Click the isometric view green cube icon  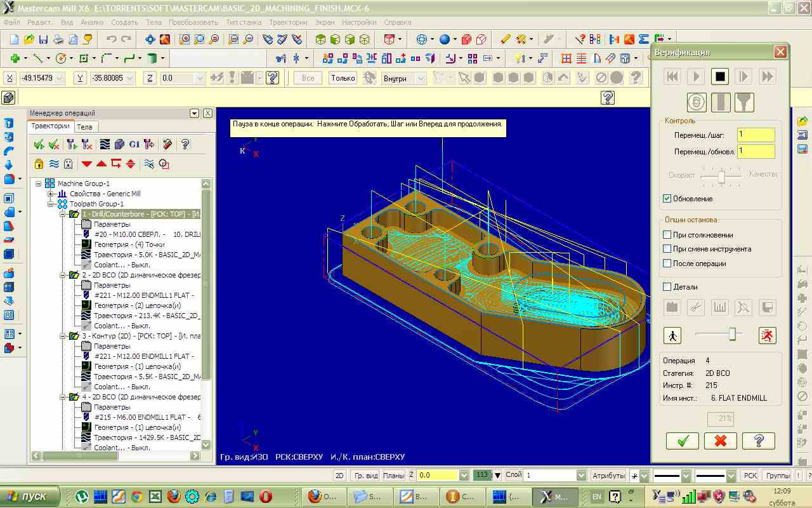(320, 39)
